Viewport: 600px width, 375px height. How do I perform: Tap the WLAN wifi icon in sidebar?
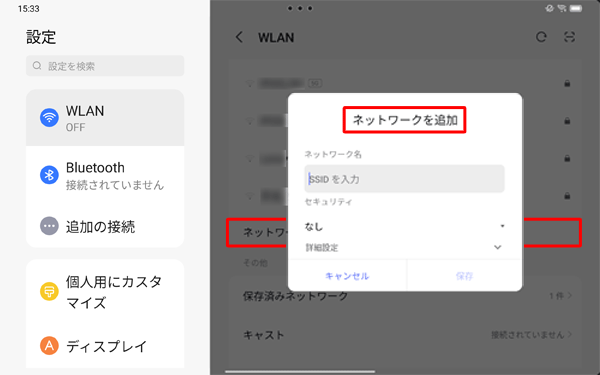click(x=49, y=117)
